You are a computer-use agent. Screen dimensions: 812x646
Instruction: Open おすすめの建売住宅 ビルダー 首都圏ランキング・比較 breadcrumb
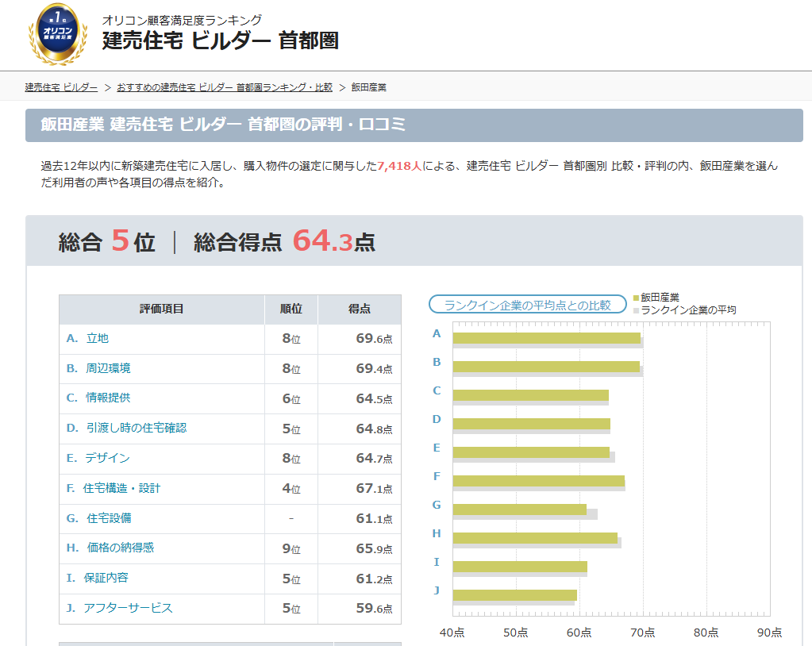tap(225, 87)
